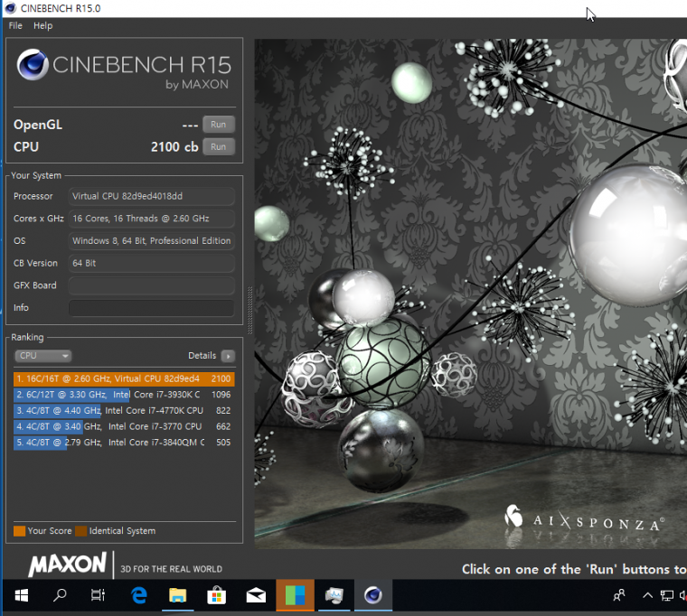Open the Mail app from taskbar
Viewport: 687px width, 616px height.
pos(256,595)
